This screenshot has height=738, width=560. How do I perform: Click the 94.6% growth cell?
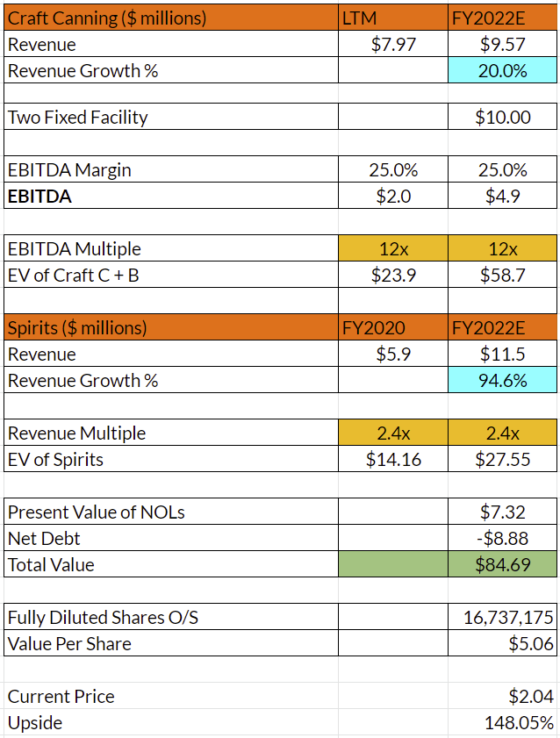pos(502,380)
